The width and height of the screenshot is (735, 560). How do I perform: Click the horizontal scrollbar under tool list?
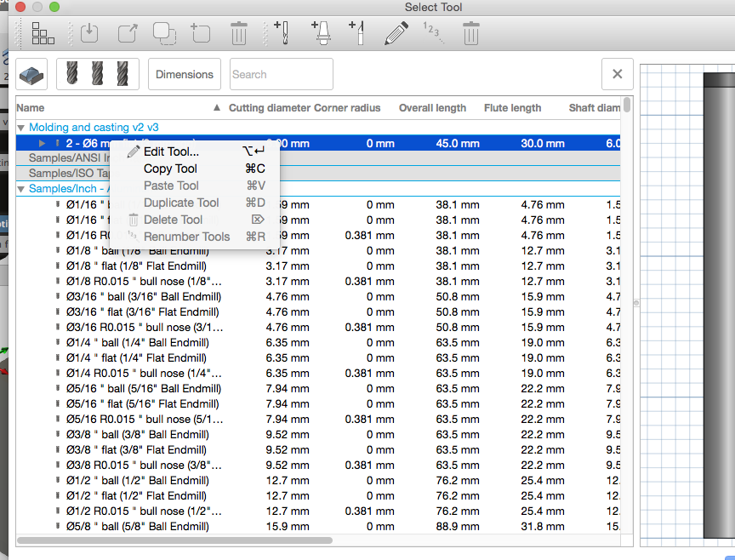(x=174, y=540)
